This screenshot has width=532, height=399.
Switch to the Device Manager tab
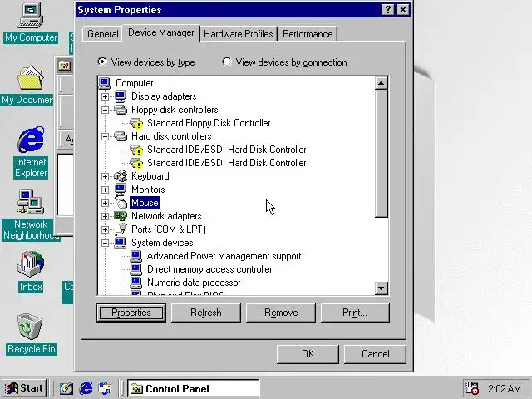pos(161,33)
